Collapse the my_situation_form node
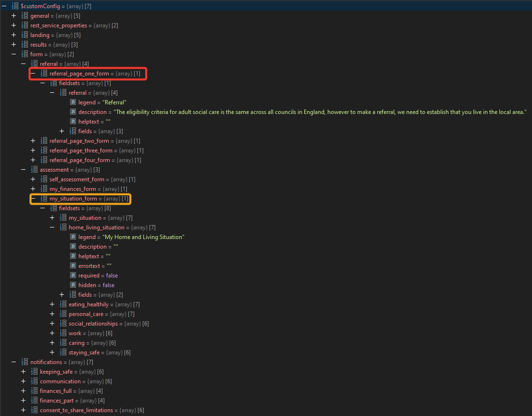This screenshot has height=416, width=532. pyautogui.click(x=33, y=199)
